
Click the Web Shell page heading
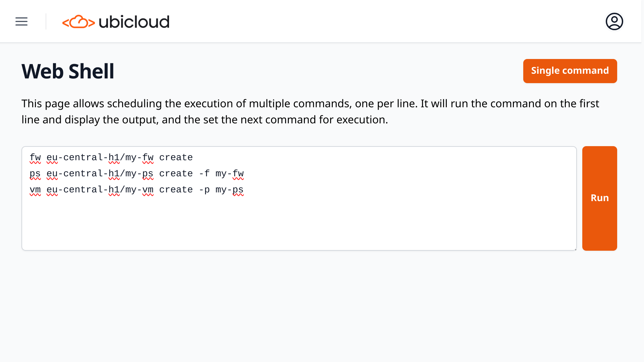coord(68,71)
